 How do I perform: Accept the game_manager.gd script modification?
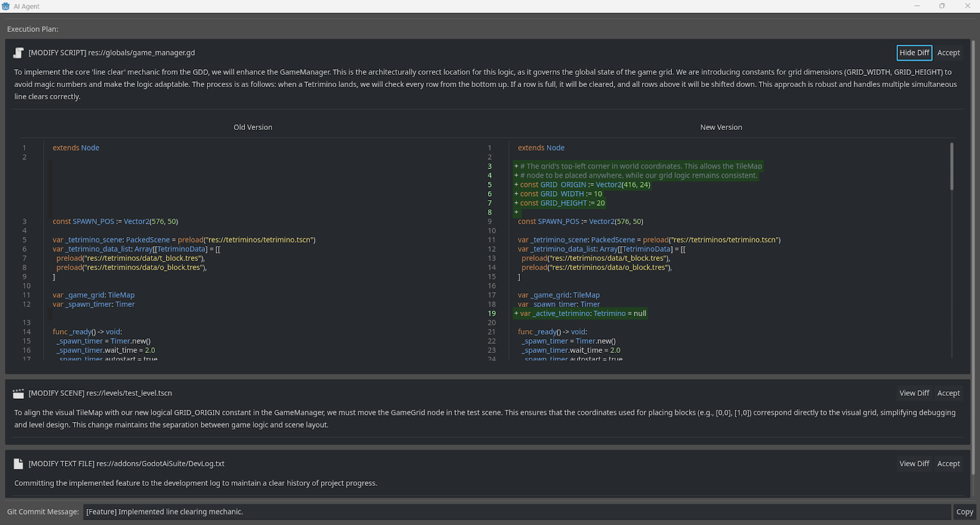tap(948, 53)
